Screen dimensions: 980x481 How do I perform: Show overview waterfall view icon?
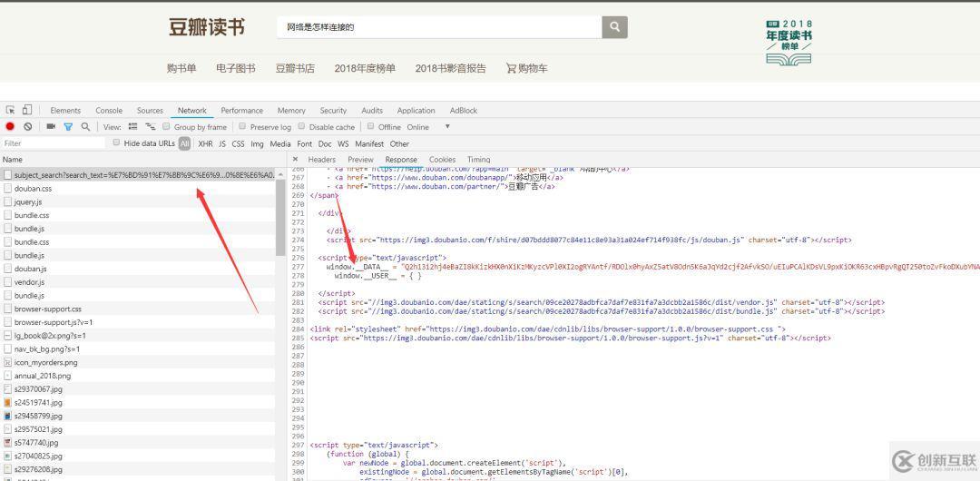(x=150, y=127)
